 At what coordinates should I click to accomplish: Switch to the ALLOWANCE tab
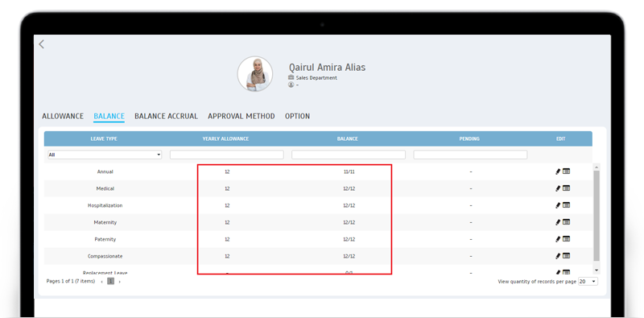click(63, 116)
